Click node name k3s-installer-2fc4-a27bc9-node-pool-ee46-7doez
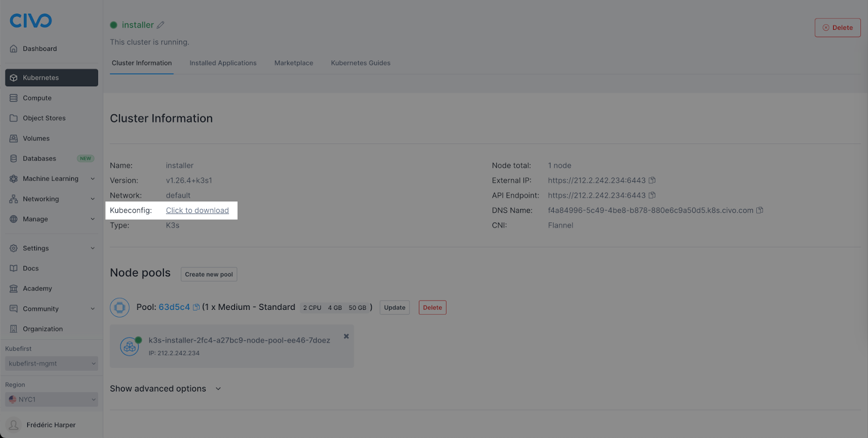 coord(239,340)
